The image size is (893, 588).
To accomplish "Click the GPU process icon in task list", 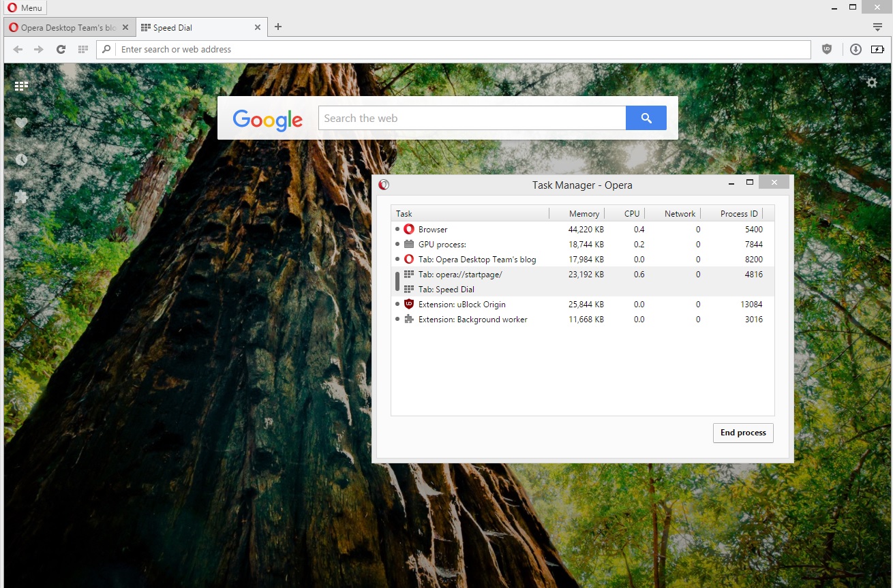I will click(409, 245).
